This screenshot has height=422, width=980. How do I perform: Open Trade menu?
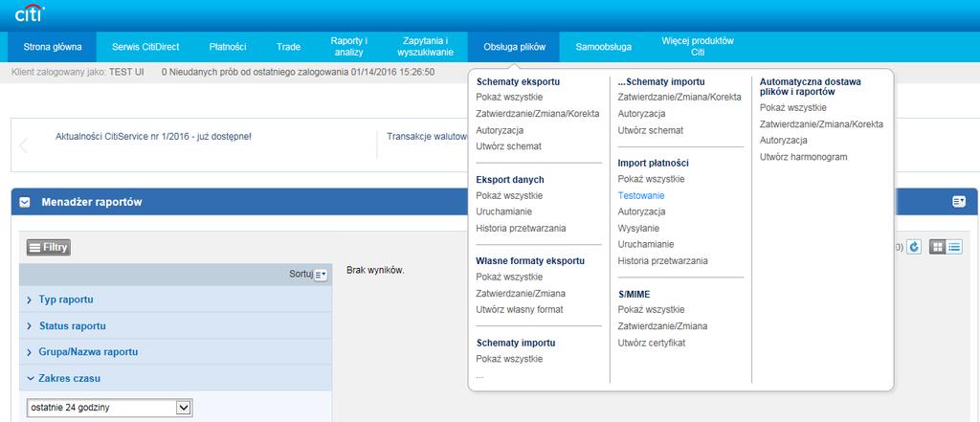(x=288, y=47)
